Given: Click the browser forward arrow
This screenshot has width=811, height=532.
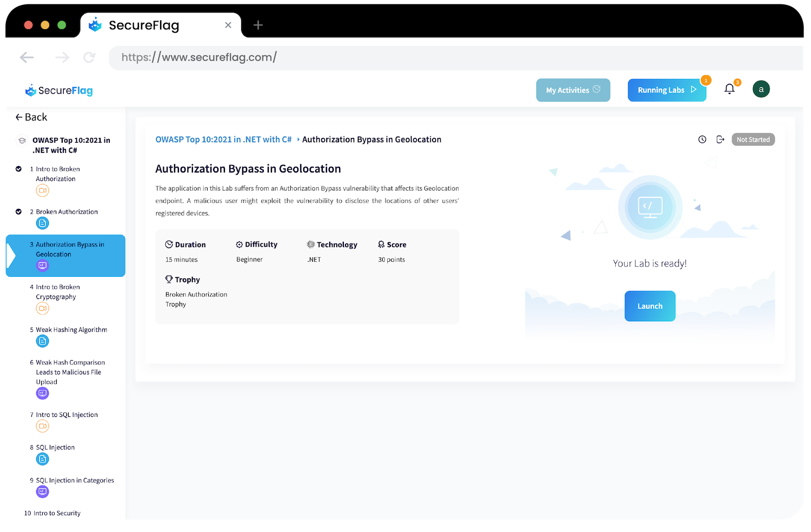Looking at the screenshot, I should click(62, 57).
